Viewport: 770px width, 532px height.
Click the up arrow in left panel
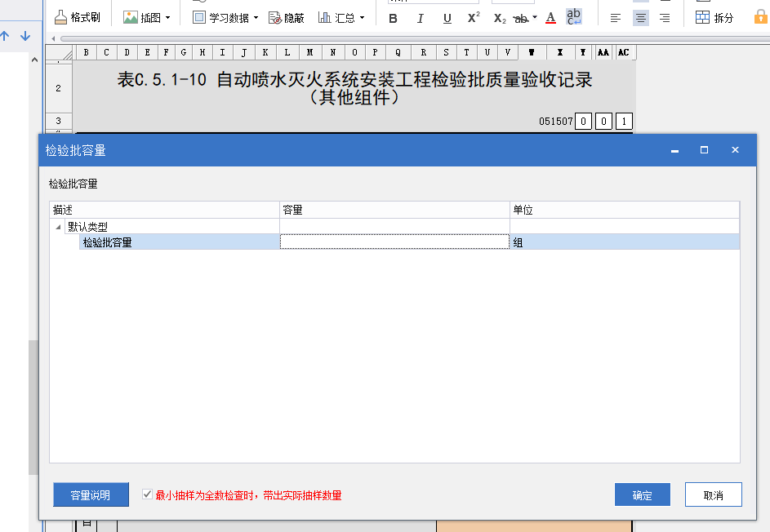5,36
